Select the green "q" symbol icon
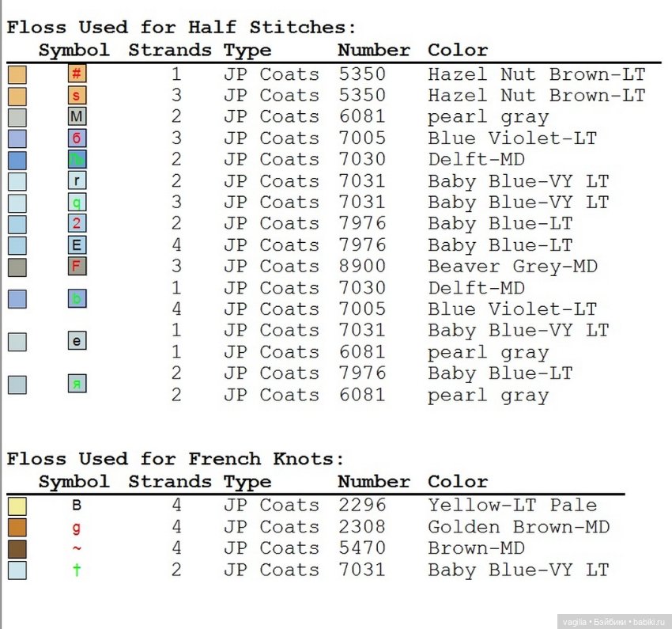 point(77,203)
